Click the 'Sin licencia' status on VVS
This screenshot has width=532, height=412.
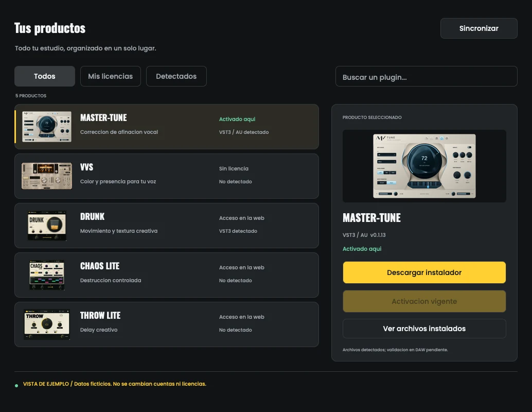[234, 168]
